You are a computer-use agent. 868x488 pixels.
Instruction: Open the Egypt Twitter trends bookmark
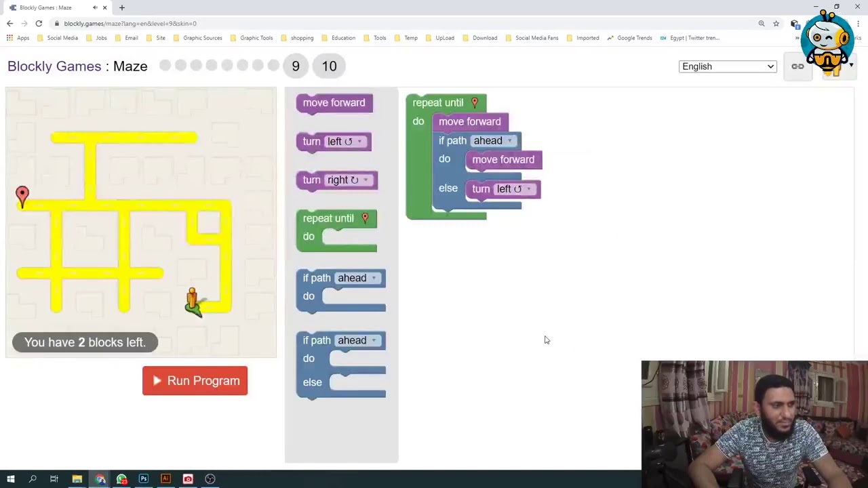click(690, 38)
